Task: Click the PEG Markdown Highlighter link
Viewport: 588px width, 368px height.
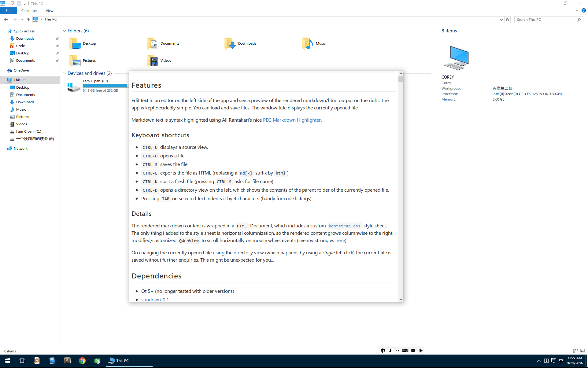Action: tap(292, 120)
